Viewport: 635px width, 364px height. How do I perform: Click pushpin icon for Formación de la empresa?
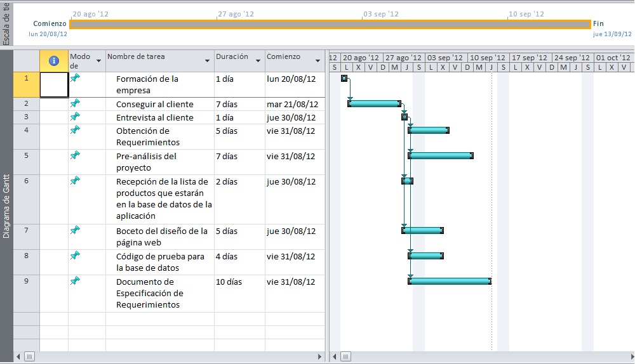click(x=75, y=77)
